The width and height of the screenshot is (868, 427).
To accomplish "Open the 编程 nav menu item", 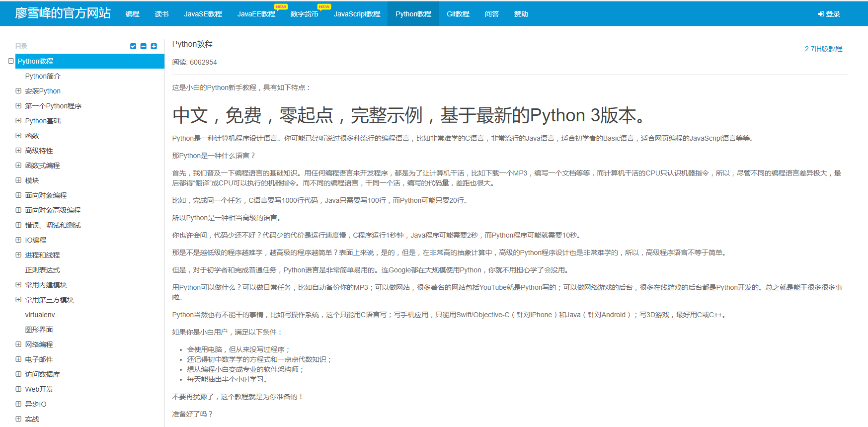I will [x=132, y=14].
